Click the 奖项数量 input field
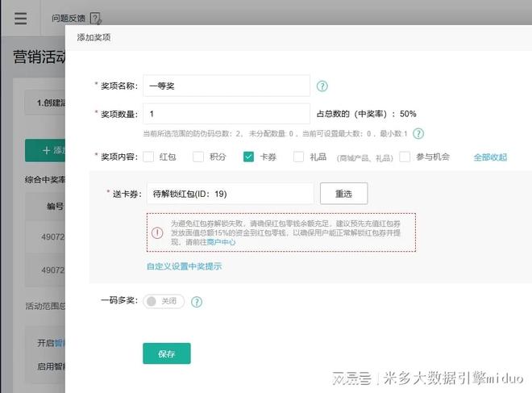Viewport: 532px width, 393px height. [x=227, y=114]
